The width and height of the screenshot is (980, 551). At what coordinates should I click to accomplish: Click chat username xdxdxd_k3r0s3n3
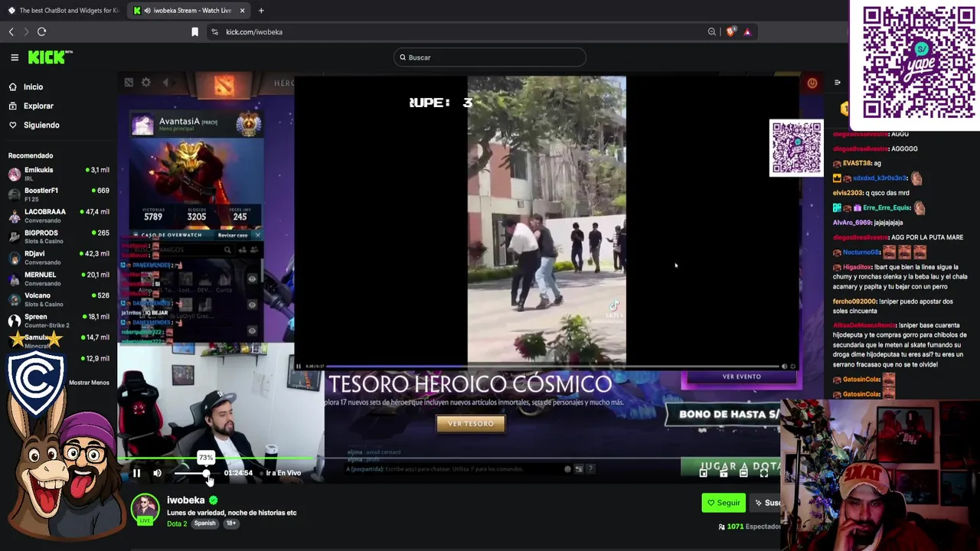tap(880, 178)
